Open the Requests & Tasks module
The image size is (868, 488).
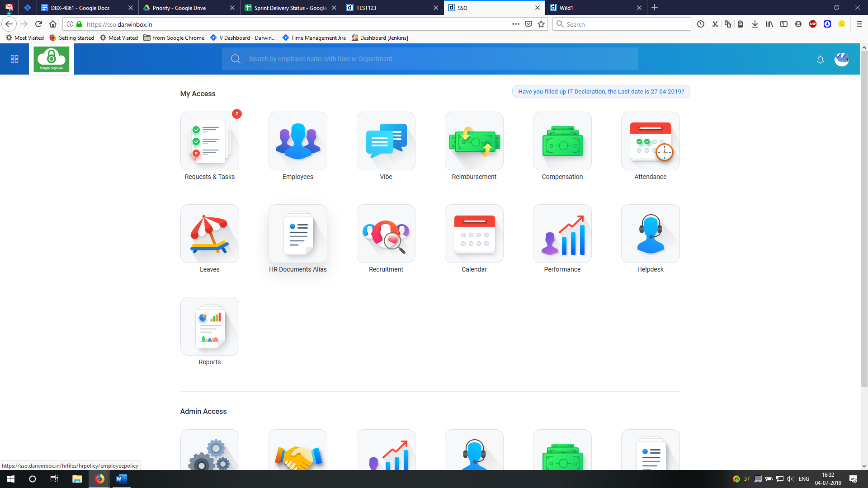click(x=209, y=141)
